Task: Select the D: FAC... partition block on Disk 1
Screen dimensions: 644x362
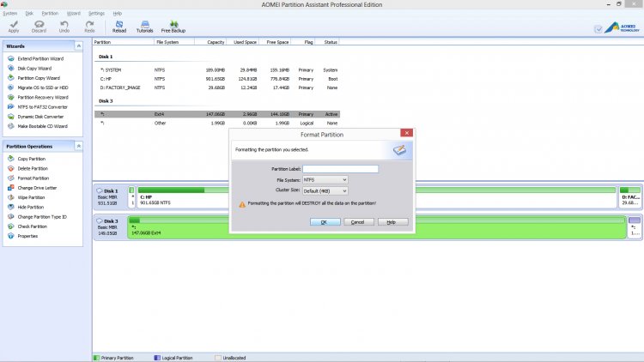Action: (629, 197)
